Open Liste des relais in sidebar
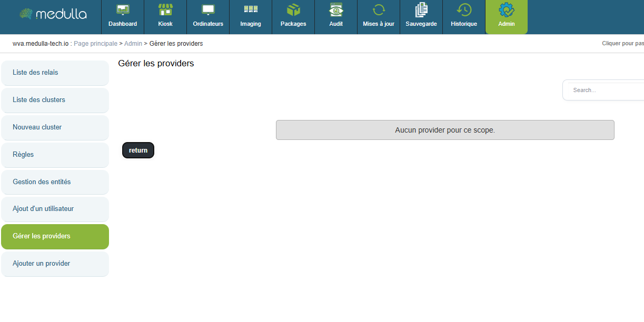Screen dimensions: 644x322 click(x=55, y=73)
